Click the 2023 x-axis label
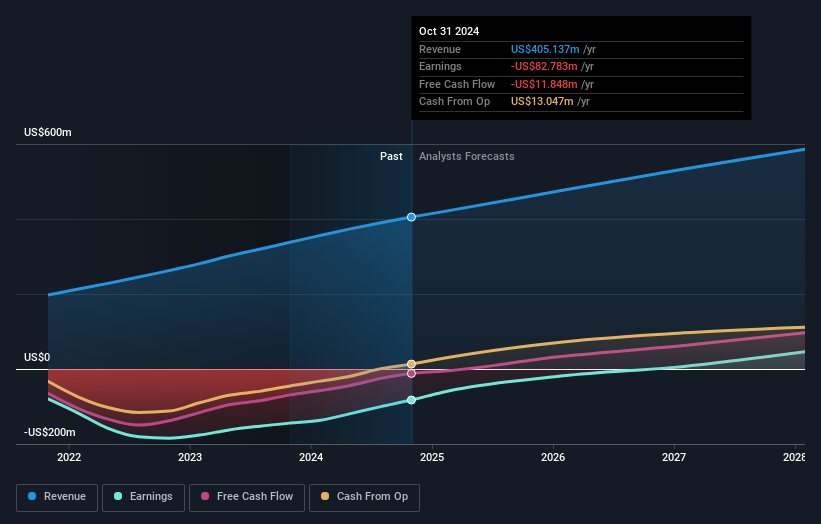This screenshot has width=821, height=524. click(190, 458)
